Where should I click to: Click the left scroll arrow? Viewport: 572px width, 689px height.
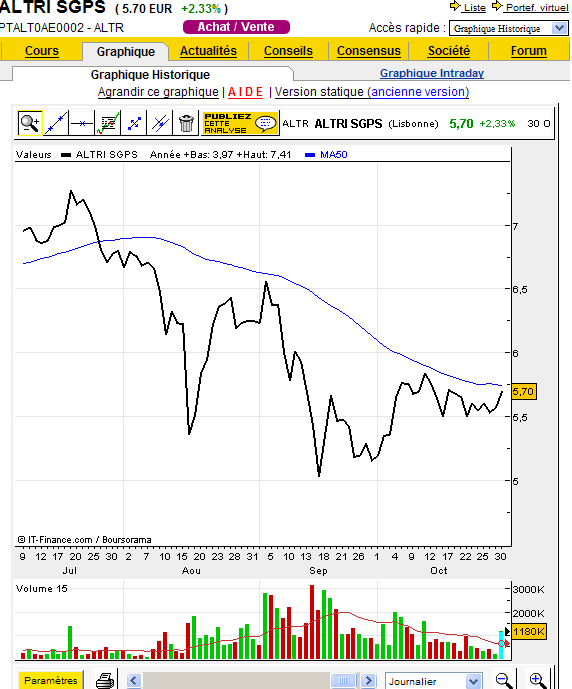coord(134,681)
